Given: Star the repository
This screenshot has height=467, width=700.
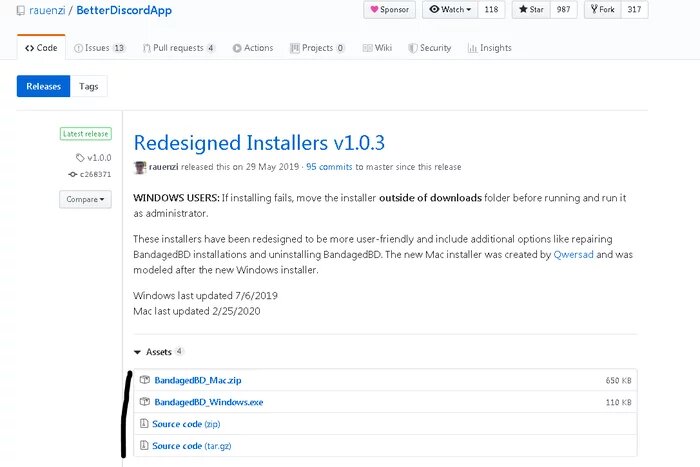Looking at the screenshot, I should click(x=531, y=9).
